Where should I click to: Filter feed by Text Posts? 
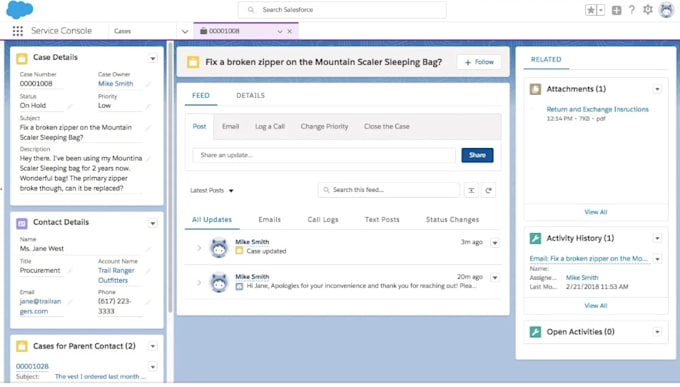(382, 220)
